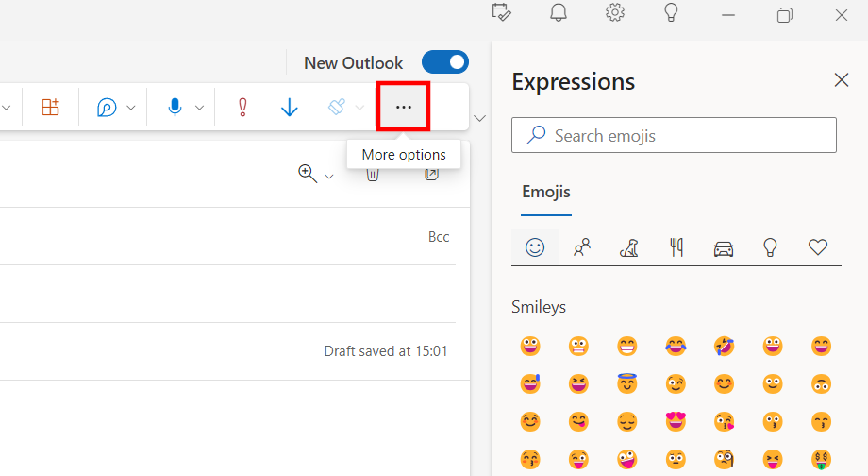Insert the squinting face with tongue emoji
868x476 pixels.
pyautogui.click(x=773, y=459)
